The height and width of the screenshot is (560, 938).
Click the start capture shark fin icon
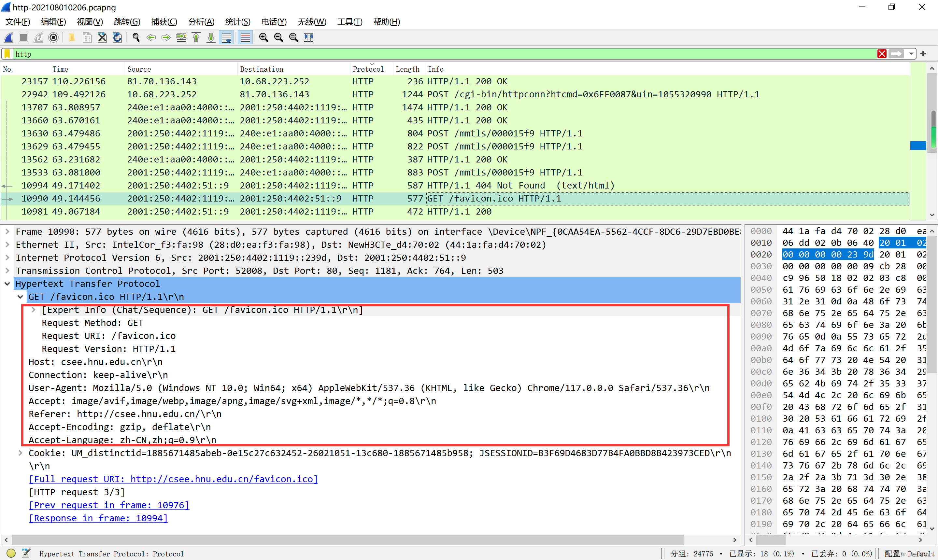pos(9,37)
